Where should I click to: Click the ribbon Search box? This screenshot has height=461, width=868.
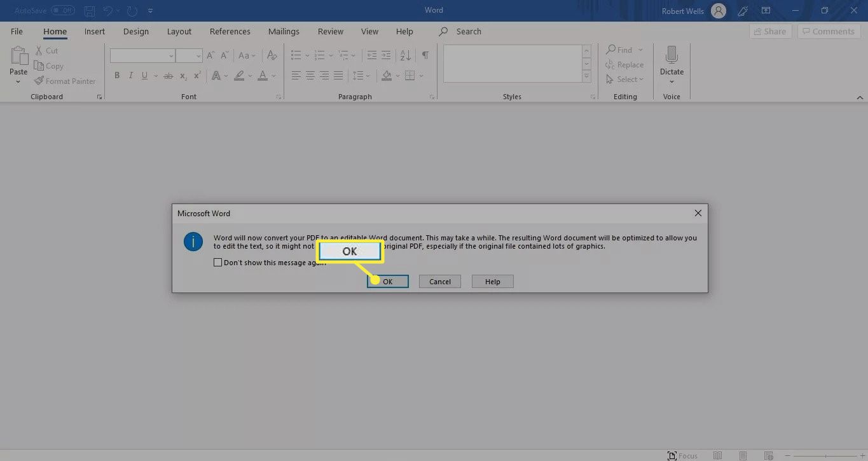pos(460,31)
